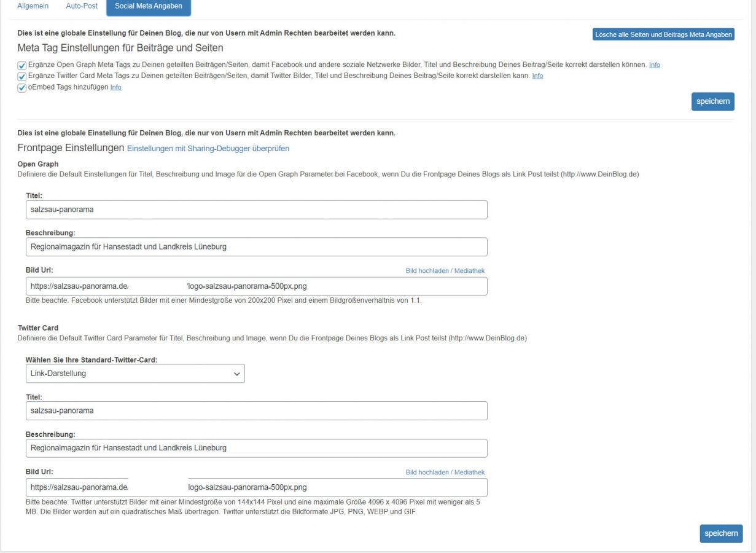
Task: Open Info link for Twitter Card tags
Action: click(537, 76)
